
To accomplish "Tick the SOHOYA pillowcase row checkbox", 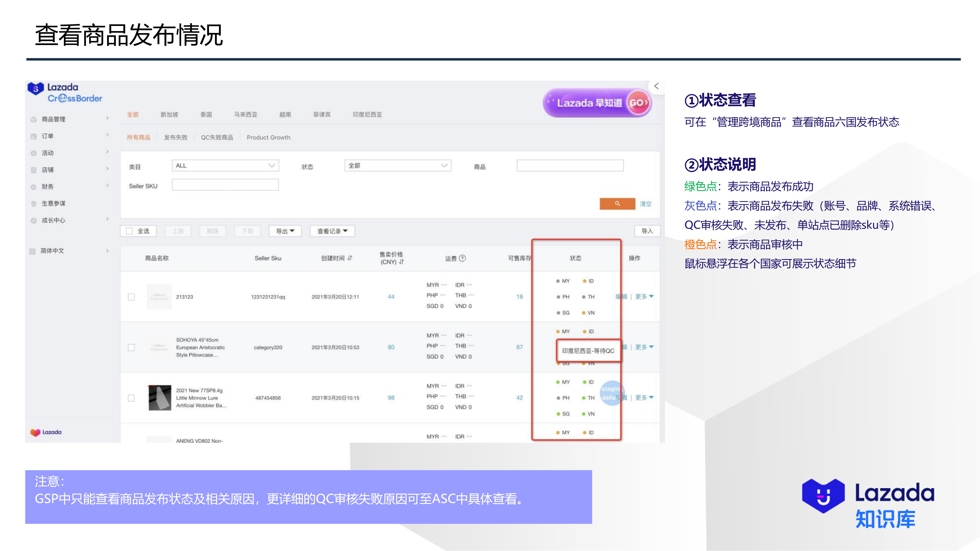I will coord(132,347).
